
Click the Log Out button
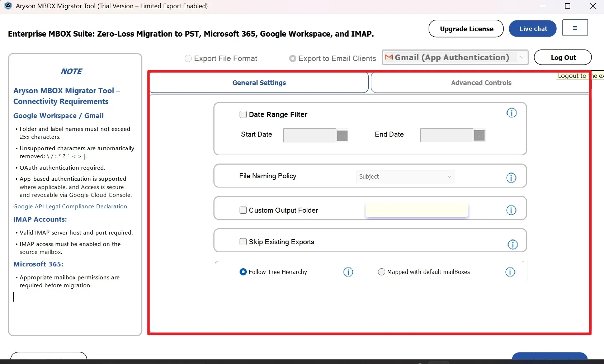[x=563, y=57]
